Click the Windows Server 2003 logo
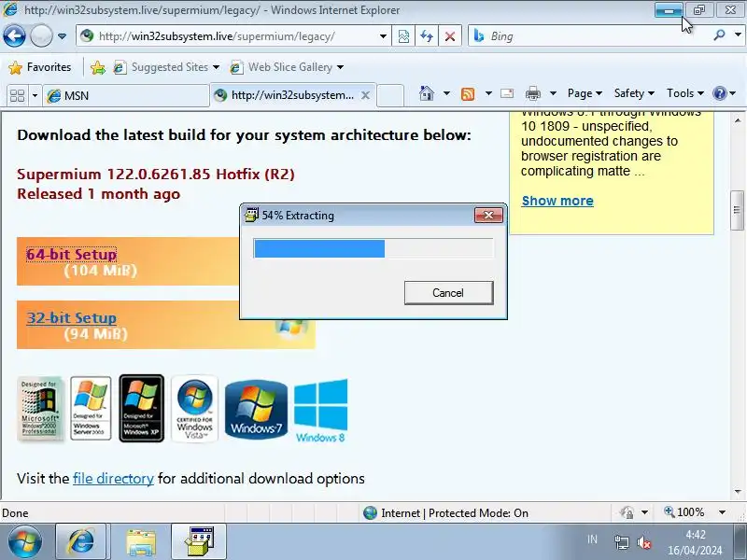 tap(91, 409)
